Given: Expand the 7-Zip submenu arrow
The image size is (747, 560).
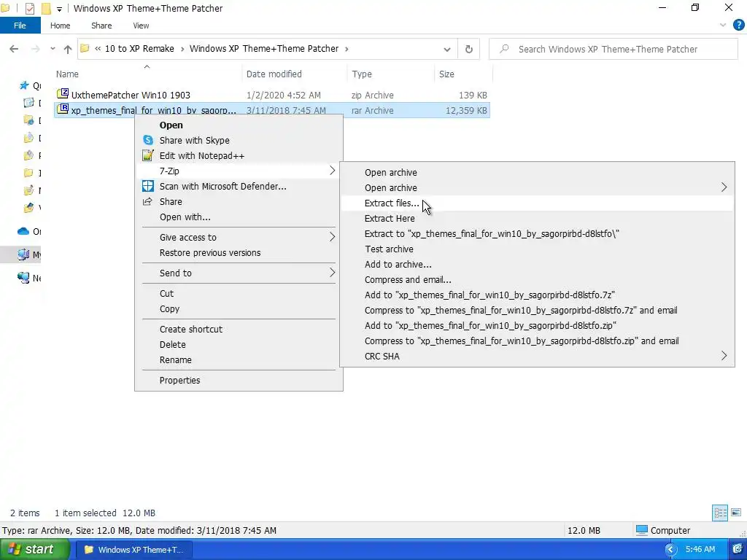Looking at the screenshot, I should coord(332,171).
